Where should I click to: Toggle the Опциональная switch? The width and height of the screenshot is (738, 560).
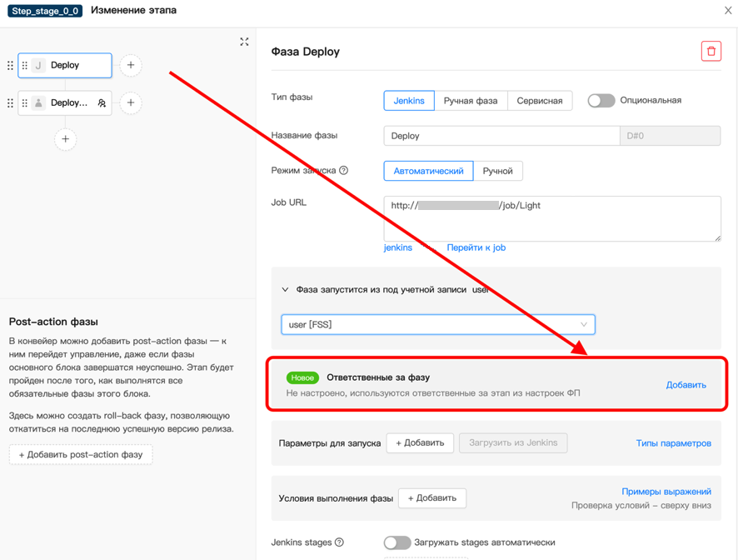coord(601,101)
